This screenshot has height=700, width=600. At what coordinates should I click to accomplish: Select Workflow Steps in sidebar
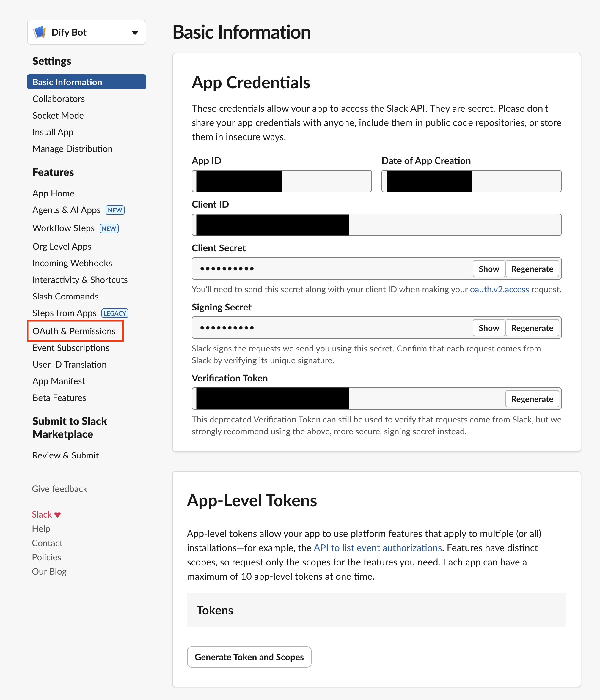coord(64,228)
